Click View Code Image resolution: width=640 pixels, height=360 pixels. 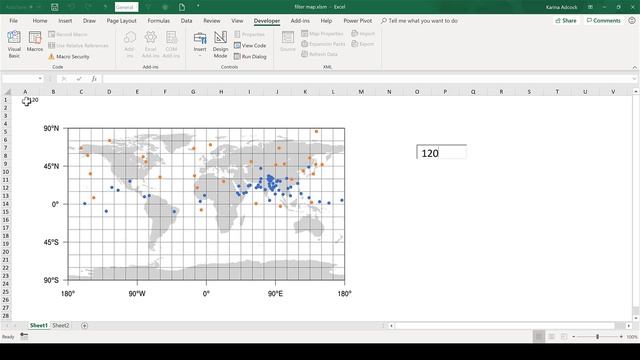250,46
